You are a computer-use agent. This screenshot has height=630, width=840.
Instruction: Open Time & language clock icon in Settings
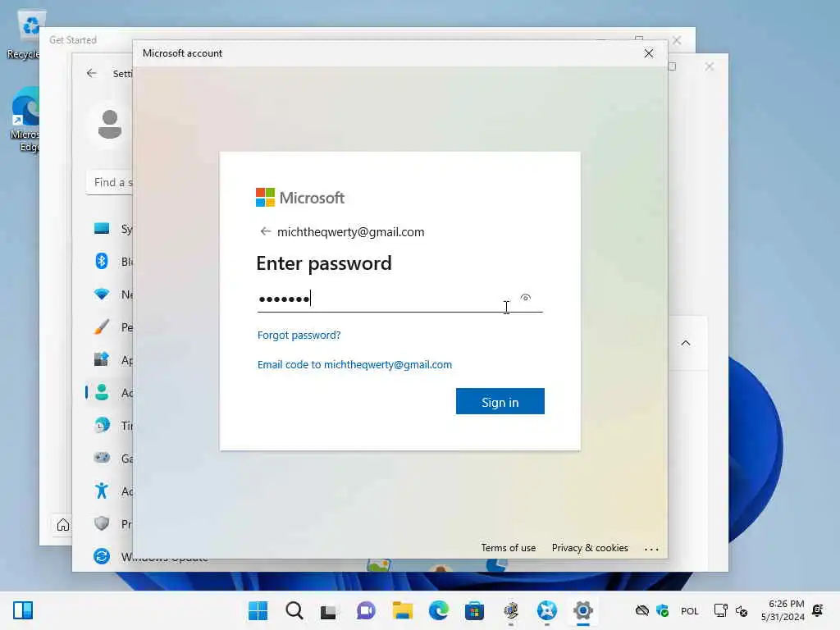click(102, 426)
